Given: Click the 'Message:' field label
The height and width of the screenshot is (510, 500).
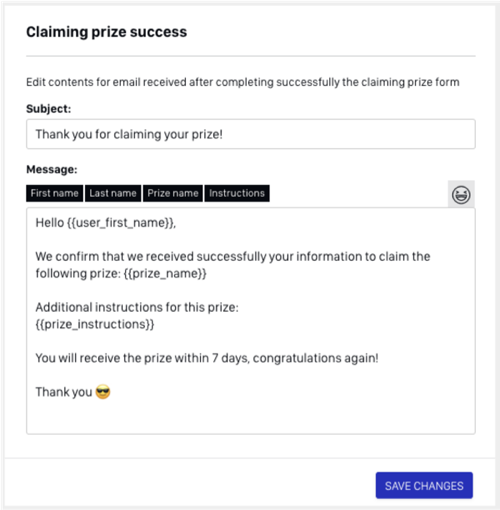Looking at the screenshot, I should coord(52,169).
